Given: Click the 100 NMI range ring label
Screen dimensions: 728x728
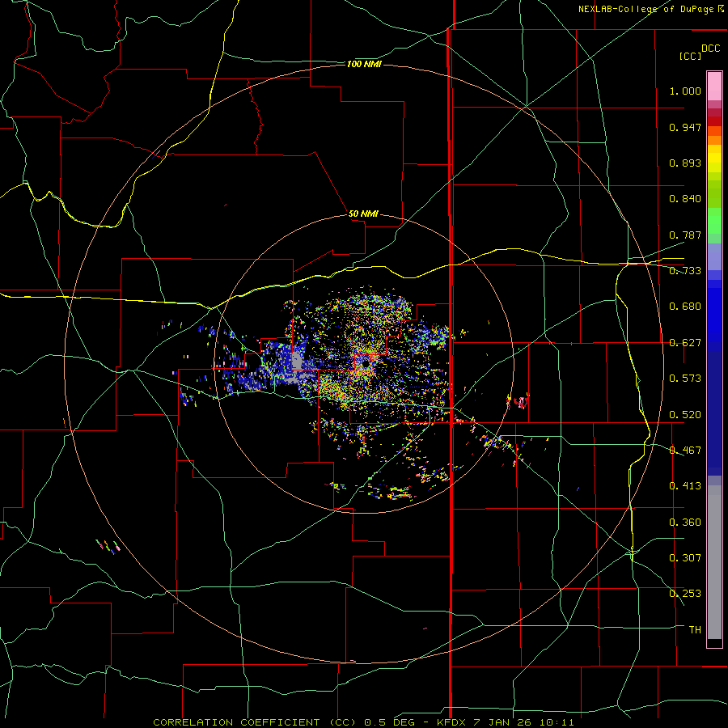Looking at the screenshot, I should [364, 64].
